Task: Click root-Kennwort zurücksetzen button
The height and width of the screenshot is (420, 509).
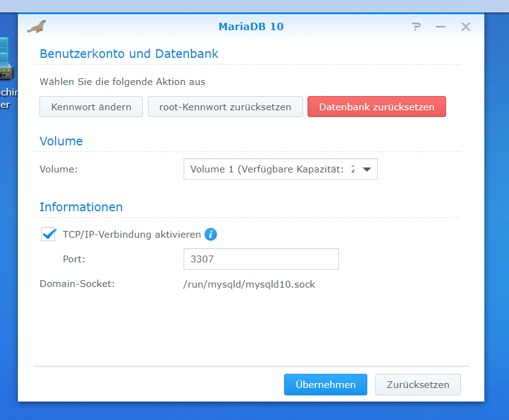Action: click(x=226, y=107)
